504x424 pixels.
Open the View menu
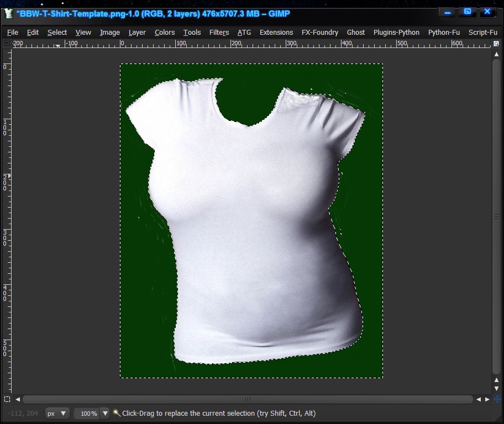(83, 33)
